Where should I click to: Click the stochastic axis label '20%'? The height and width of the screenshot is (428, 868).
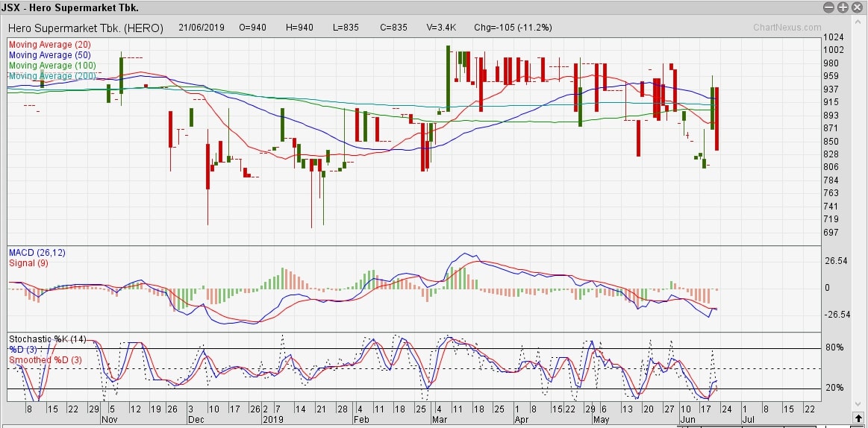click(834, 388)
